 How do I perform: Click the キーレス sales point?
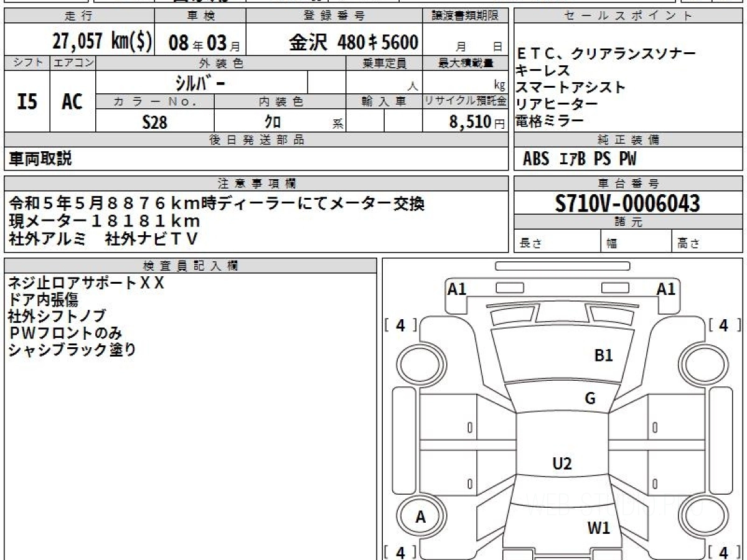(x=543, y=71)
